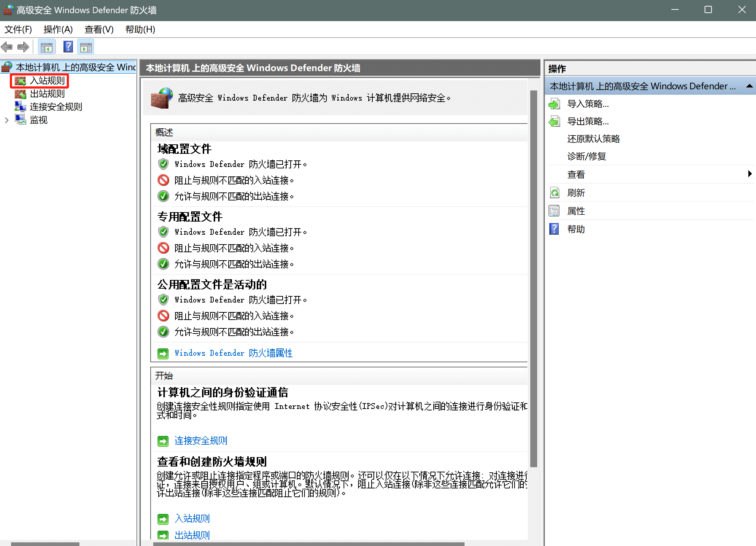756x546 pixels.
Task: Open 属性 in the actions pane
Action: [576, 211]
